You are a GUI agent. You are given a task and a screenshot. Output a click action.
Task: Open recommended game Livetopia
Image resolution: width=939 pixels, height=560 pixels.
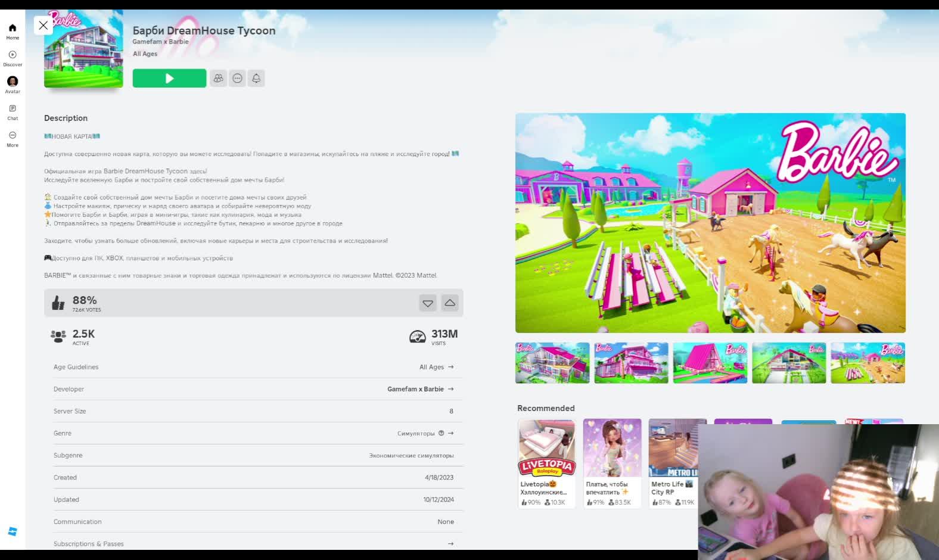tap(547, 463)
